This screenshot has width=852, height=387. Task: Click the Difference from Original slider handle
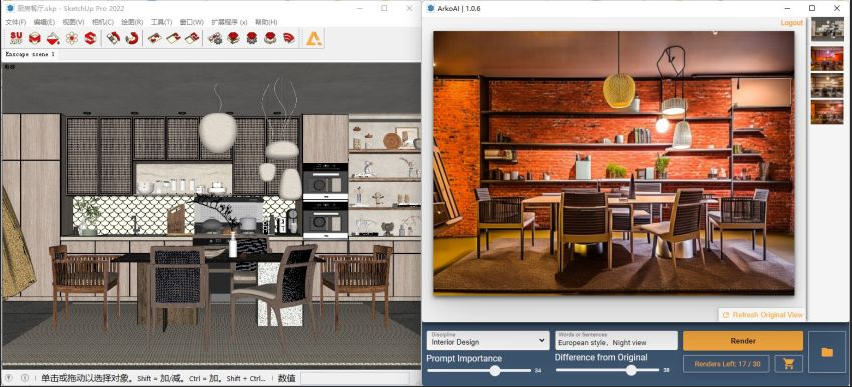coord(631,371)
